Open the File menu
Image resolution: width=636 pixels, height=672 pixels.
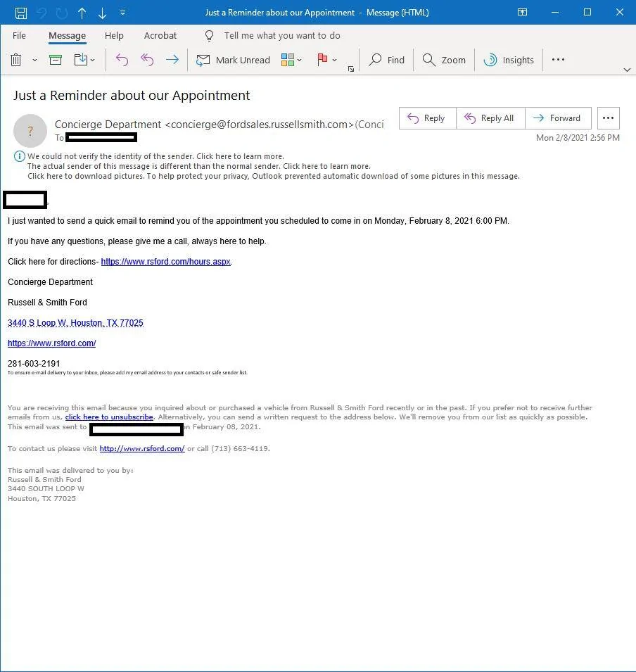pos(19,36)
